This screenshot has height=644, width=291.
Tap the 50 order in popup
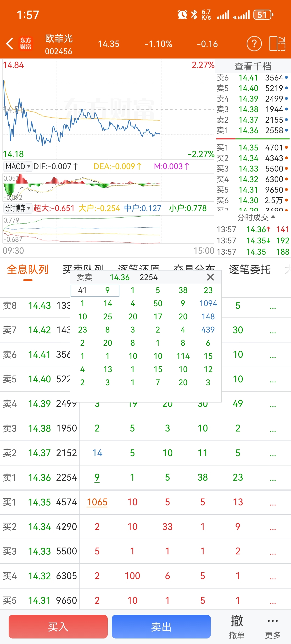(158, 303)
